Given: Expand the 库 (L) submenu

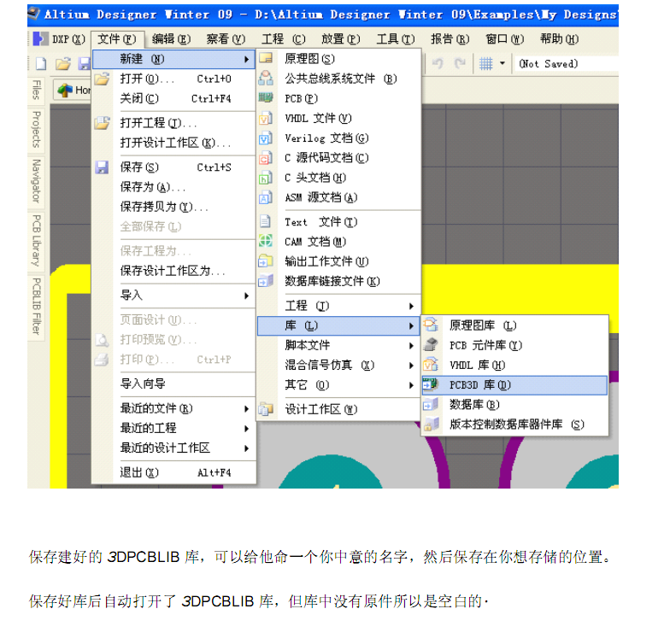Looking at the screenshot, I should [339, 326].
